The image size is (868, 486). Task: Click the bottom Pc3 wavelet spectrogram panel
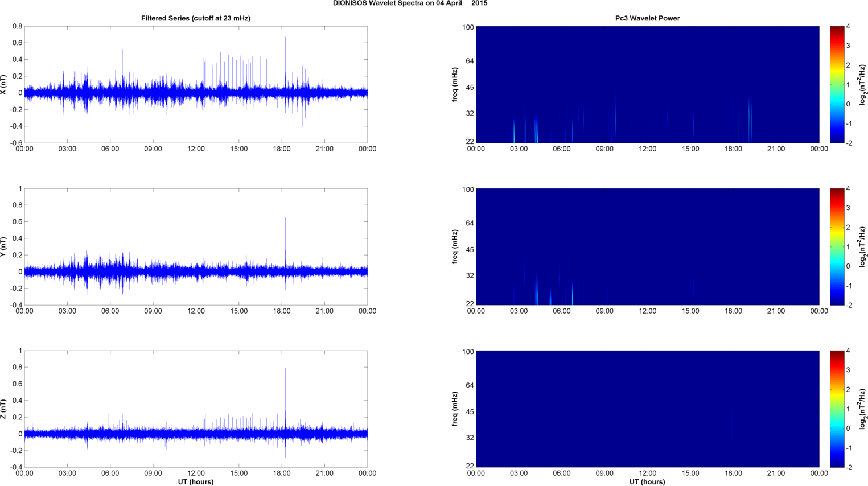[647, 409]
